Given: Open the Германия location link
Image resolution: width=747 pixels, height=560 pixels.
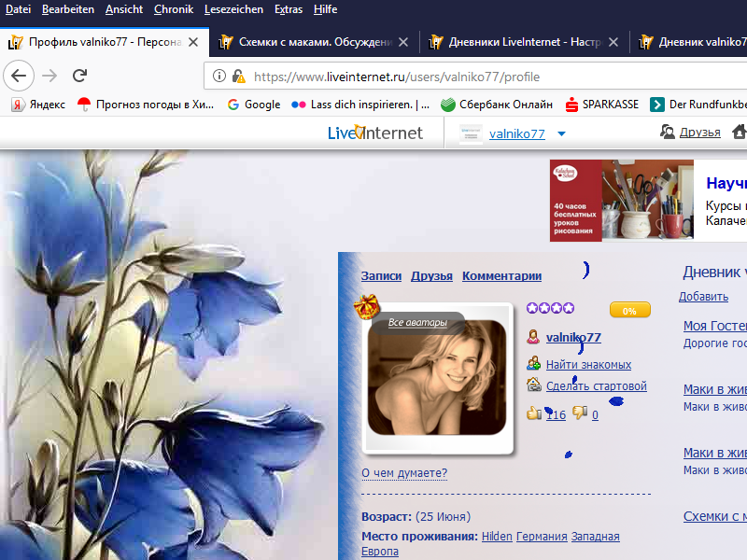Looking at the screenshot, I should (542, 536).
